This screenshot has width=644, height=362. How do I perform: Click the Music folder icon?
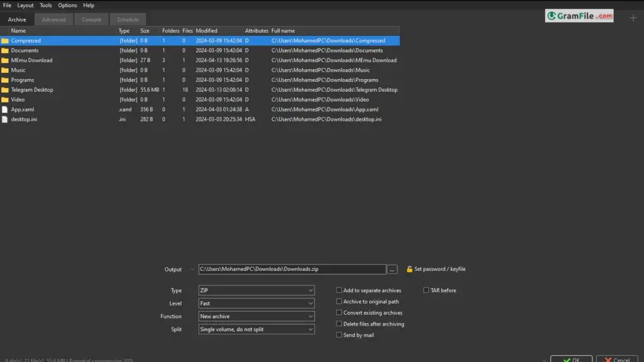coord(5,70)
